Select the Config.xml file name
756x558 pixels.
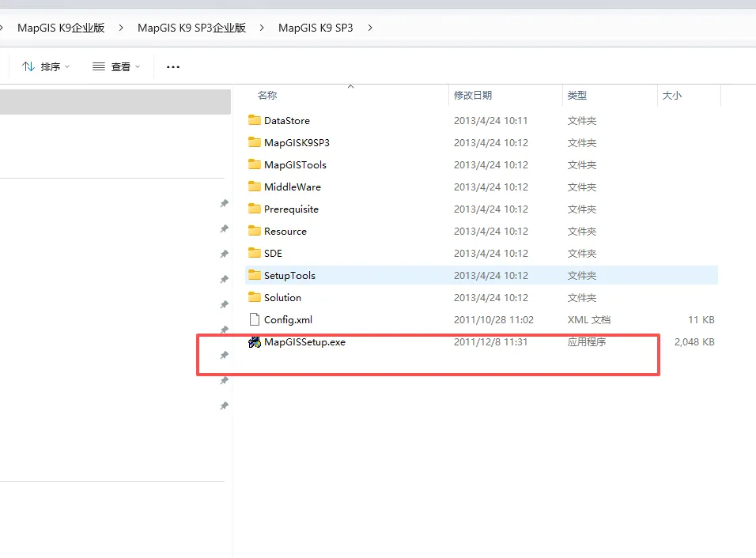(289, 320)
